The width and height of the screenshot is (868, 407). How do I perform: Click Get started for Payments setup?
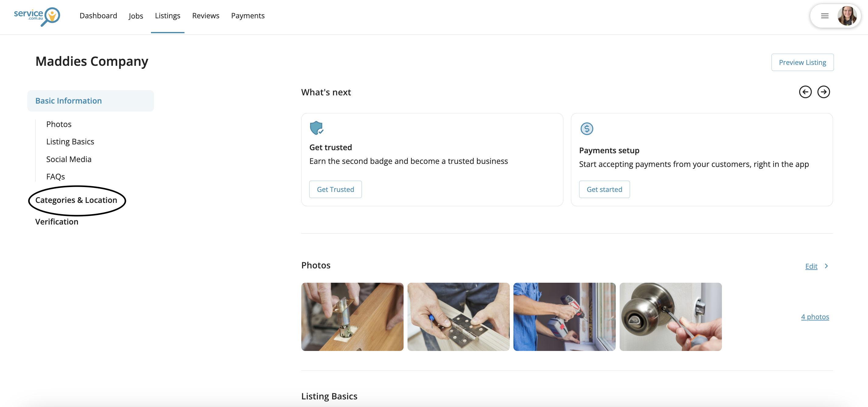(604, 189)
